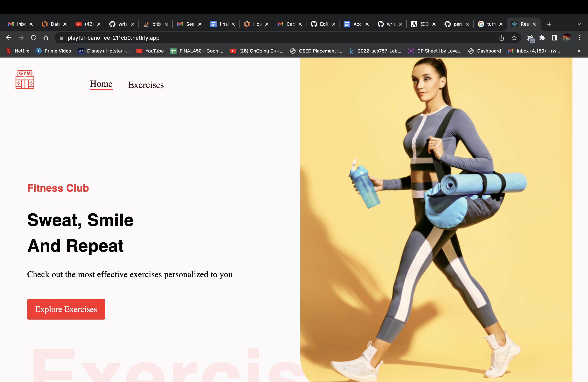Open the Dashboard bookmark
This screenshot has width=588, height=382.
[x=485, y=51]
